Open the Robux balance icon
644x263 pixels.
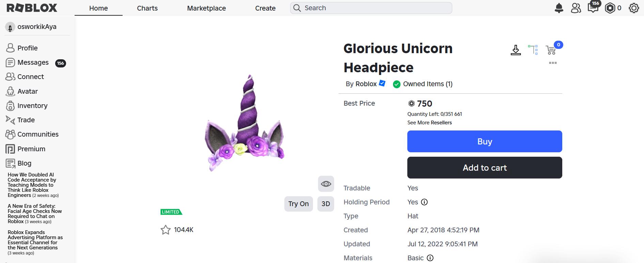click(x=610, y=8)
